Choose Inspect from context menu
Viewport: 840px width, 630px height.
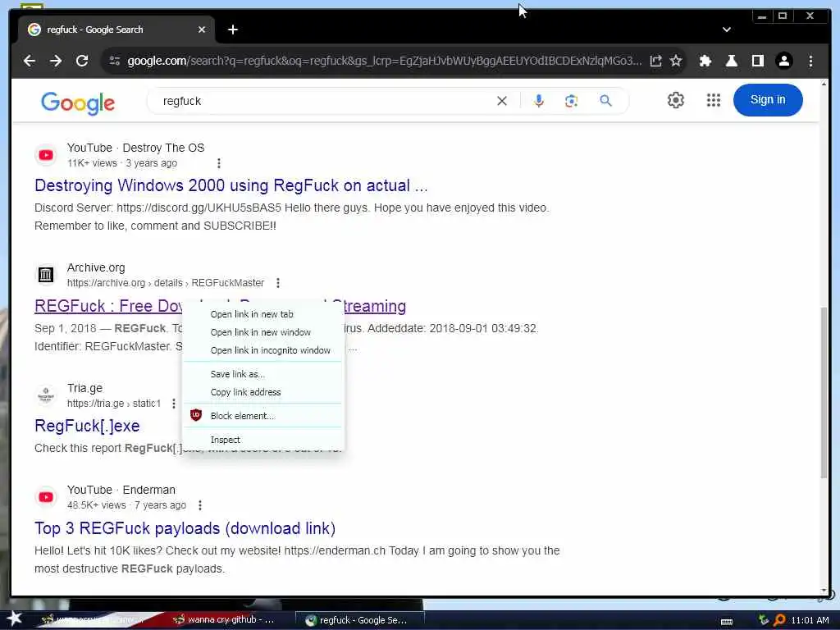click(x=263, y=440)
